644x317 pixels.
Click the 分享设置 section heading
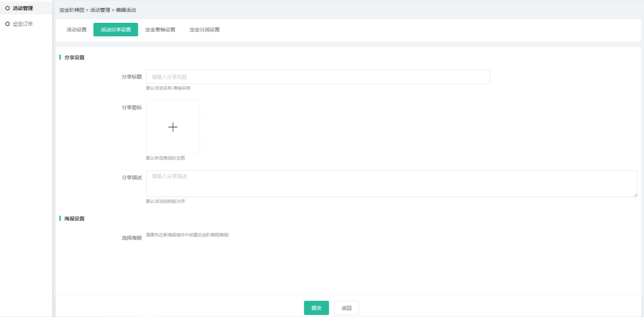click(74, 58)
